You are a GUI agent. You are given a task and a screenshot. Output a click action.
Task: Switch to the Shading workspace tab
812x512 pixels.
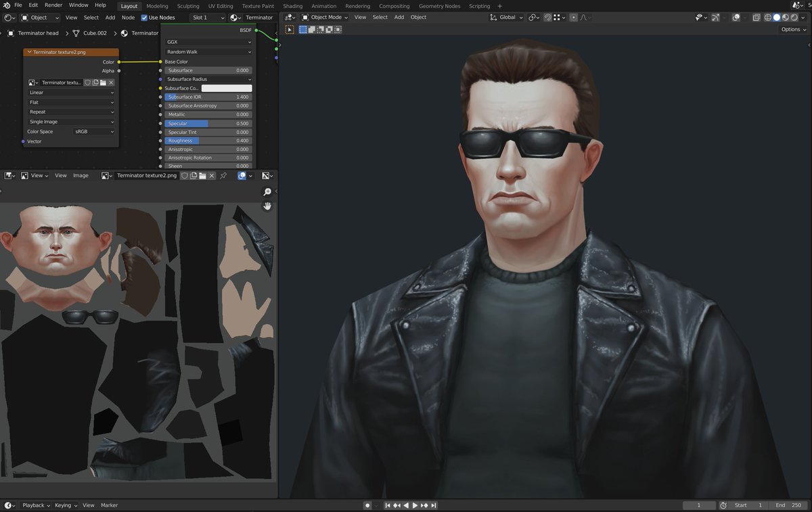point(292,6)
